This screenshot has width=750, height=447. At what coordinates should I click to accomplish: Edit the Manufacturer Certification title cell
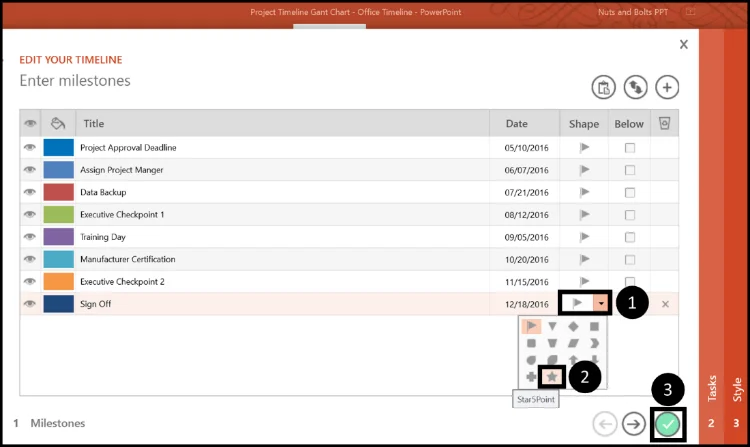tap(282, 259)
